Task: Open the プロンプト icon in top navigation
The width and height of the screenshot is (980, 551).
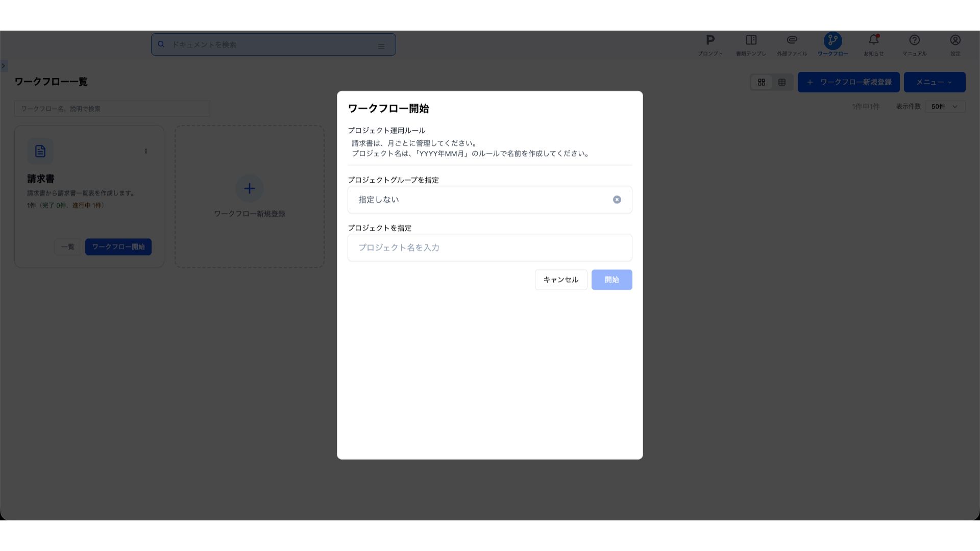Action: pos(710,41)
